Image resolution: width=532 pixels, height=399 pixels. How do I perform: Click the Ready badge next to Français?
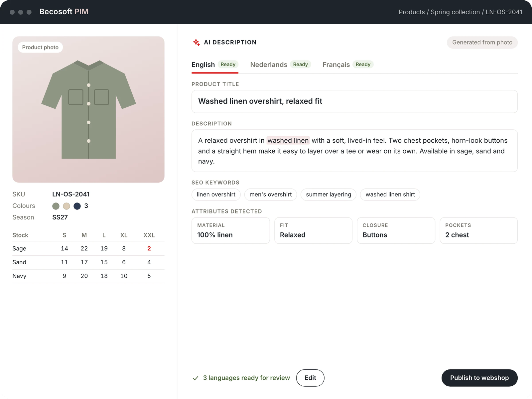pos(363,65)
